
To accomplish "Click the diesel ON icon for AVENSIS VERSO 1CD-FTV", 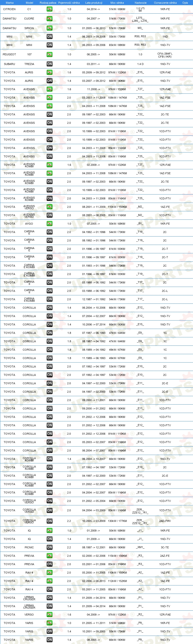I will pos(49,215).
